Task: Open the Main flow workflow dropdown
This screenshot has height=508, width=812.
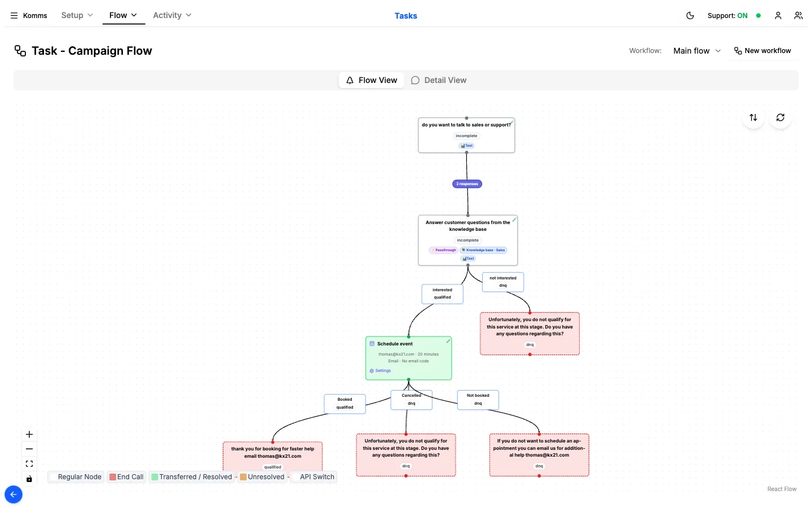Action: coord(697,51)
